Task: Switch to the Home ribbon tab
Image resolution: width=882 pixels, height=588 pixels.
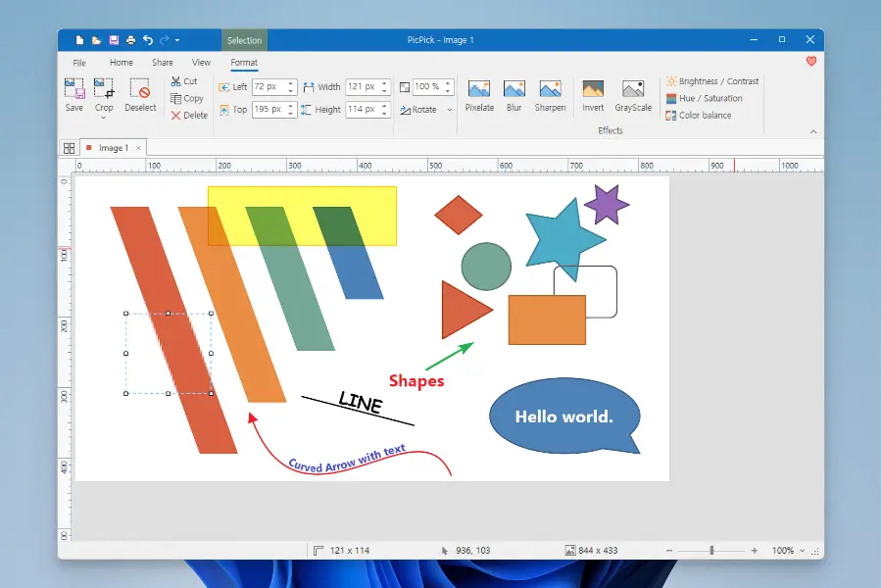Action: [122, 63]
